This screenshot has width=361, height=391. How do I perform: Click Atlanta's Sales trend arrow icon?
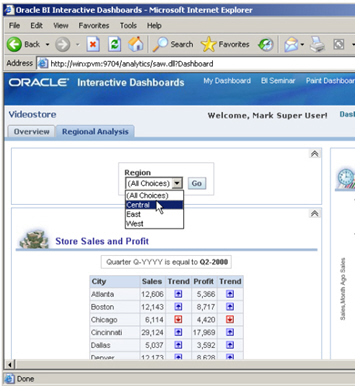[x=178, y=294]
